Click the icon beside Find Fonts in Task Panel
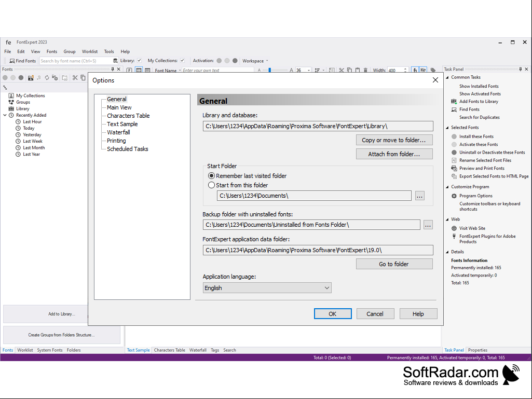The height and width of the screenshot is (399, 532). [454, 109]
